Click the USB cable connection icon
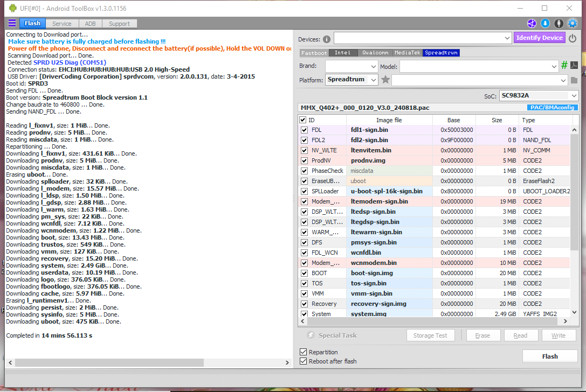The image size is (586, 392). pos(559,24)
